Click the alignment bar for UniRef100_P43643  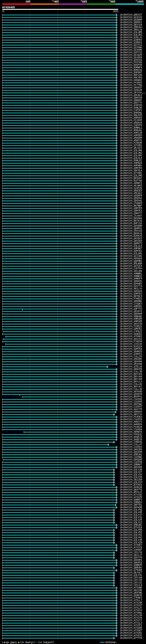(60, 82)
